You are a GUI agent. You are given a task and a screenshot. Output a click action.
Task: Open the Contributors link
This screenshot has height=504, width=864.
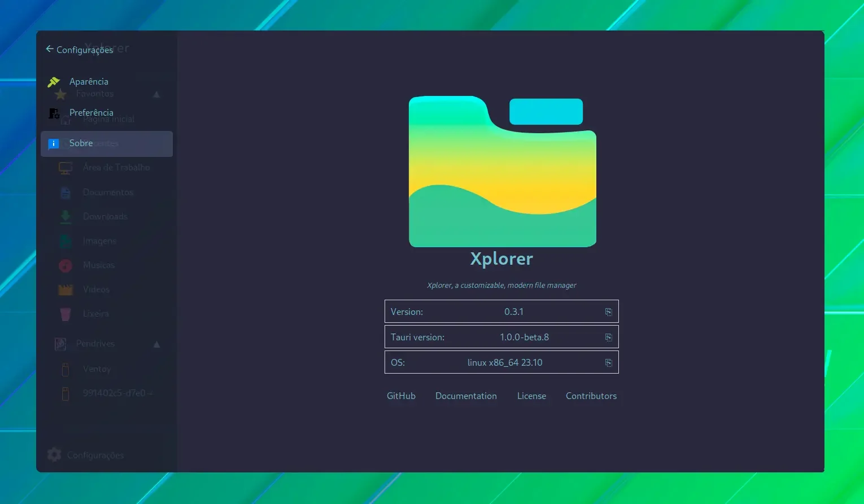tap(591, 396)
